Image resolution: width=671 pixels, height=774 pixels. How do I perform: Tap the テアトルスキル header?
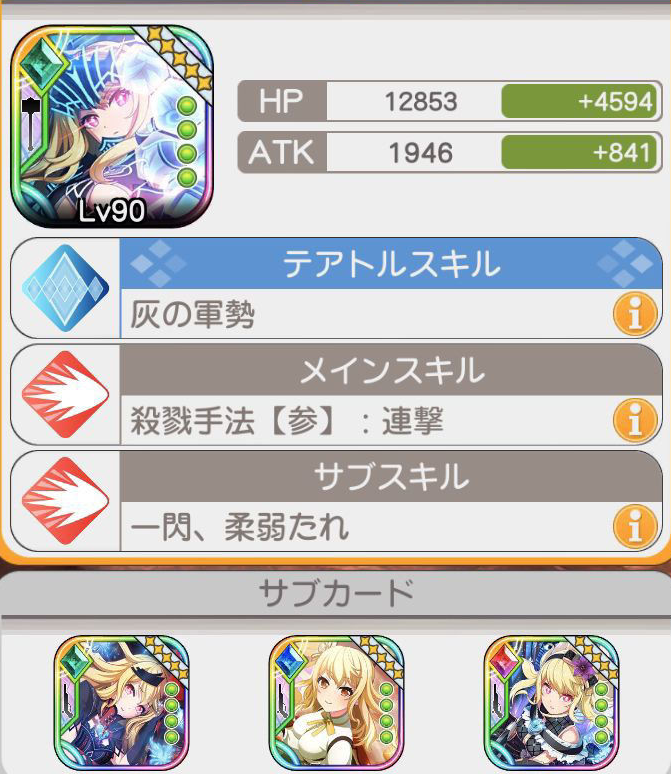point(391,264)
